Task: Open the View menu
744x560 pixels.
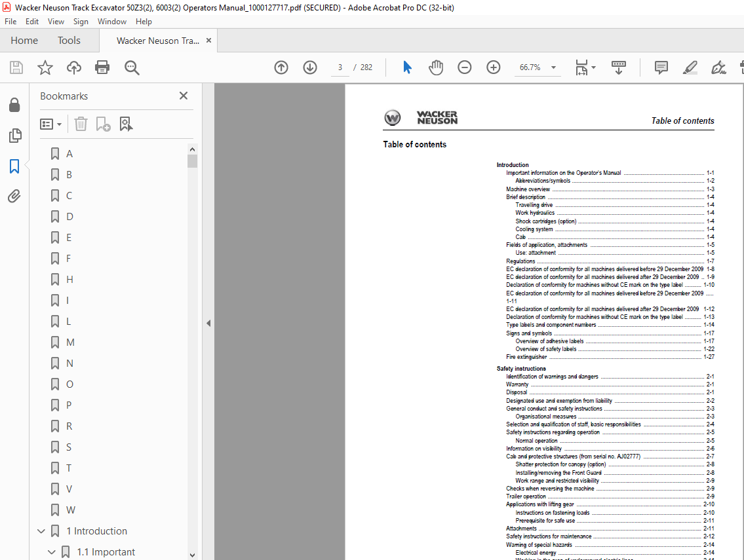Action: (56, 22)
